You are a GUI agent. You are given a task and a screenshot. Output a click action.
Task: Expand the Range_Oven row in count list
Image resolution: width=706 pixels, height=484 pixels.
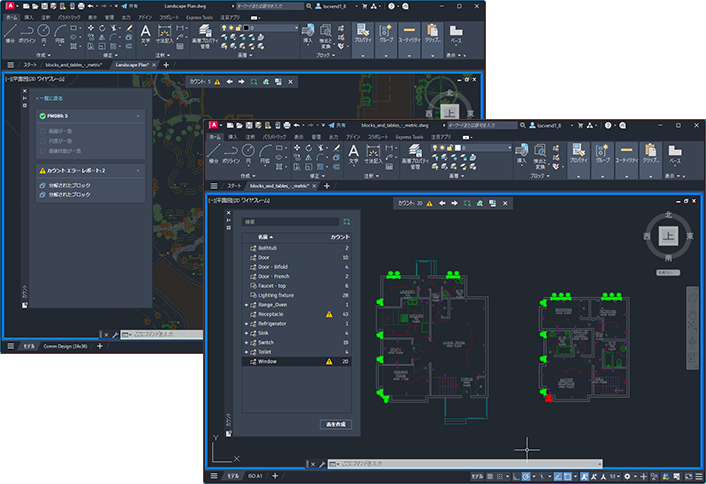246,305
